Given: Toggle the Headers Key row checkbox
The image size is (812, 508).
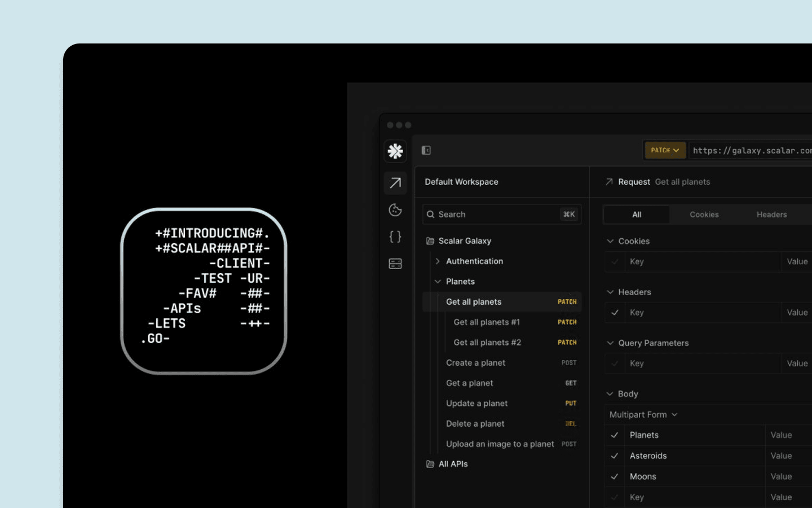Looking at the screenshot, I should pyautogui.click(x=615, y=312).
